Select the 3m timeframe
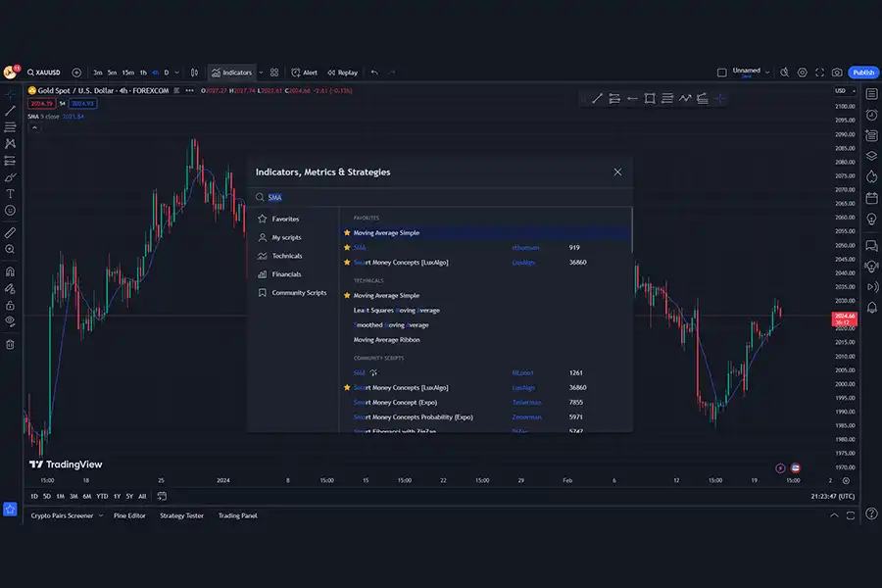This screenshot has height=588, width=882. (x=98, y=73)
